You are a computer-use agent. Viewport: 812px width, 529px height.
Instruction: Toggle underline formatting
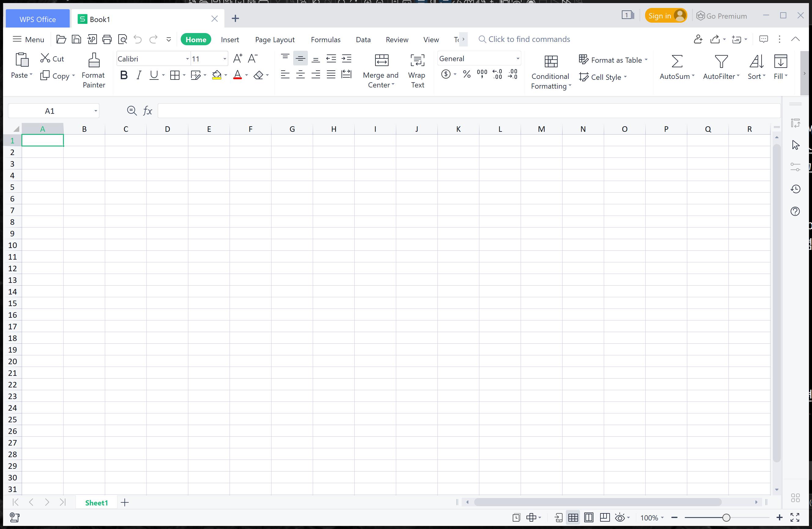click(x=154, y=75)
